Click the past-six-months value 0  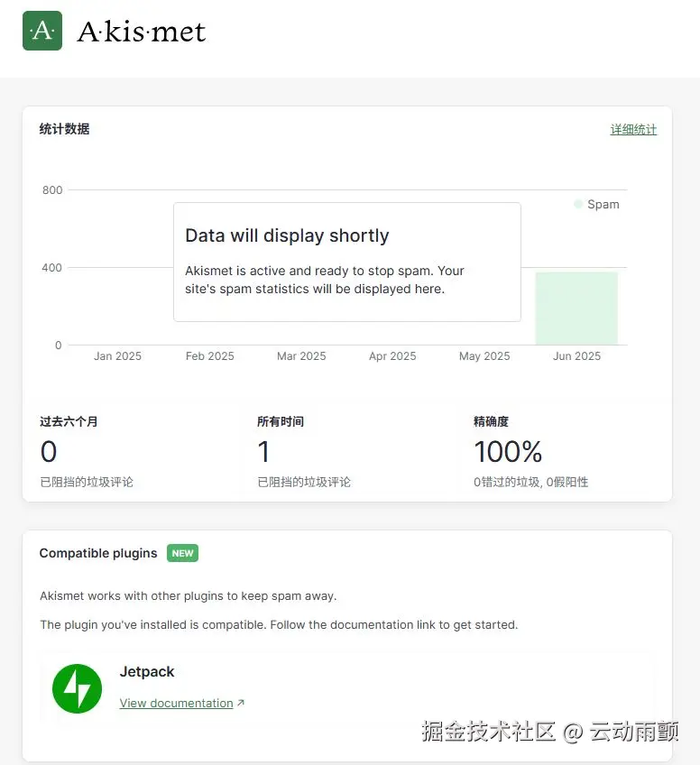point(49,452)
